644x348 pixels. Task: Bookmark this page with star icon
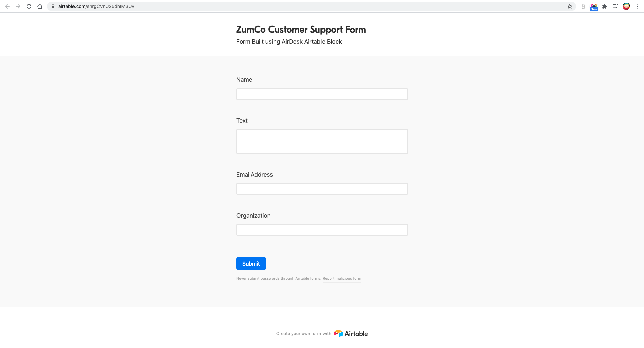(570, 6)
